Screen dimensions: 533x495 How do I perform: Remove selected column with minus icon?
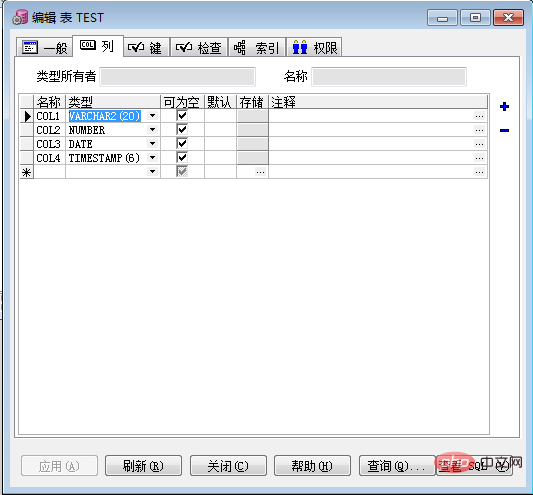coord(504,130)
